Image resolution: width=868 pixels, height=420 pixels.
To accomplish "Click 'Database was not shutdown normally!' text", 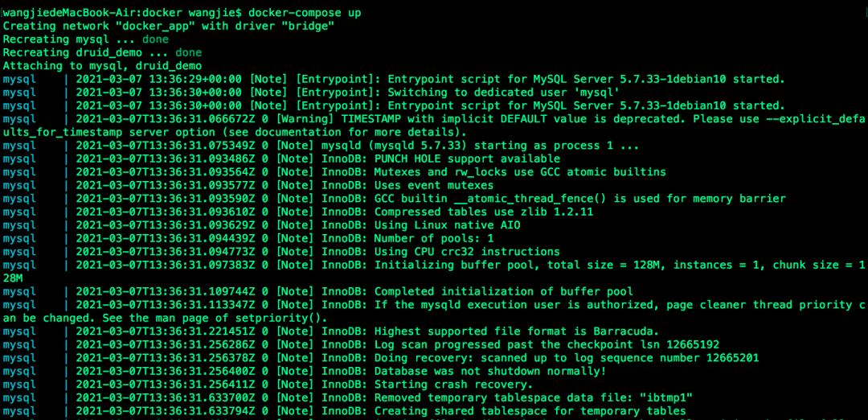I will [490, 371].
